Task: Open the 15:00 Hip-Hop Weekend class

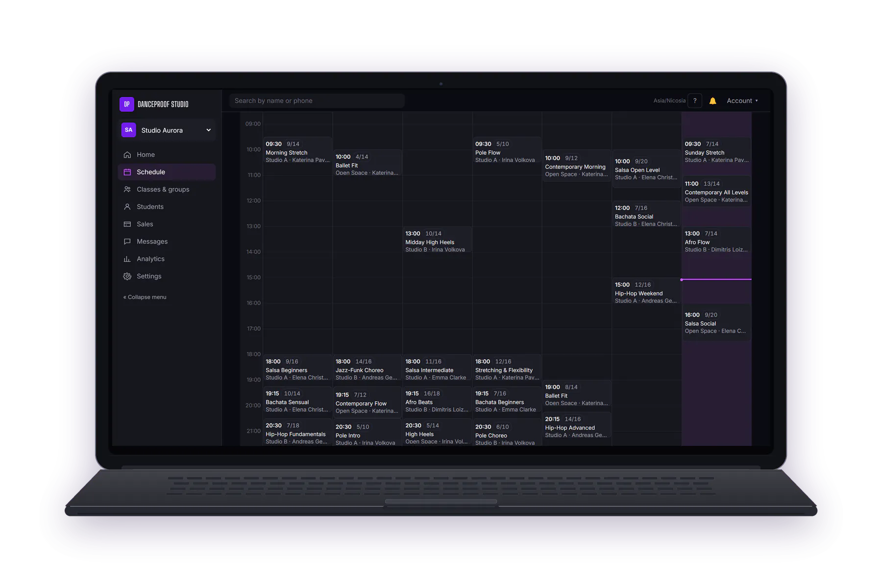Action: pyautogui.click(x=646, y=292)
